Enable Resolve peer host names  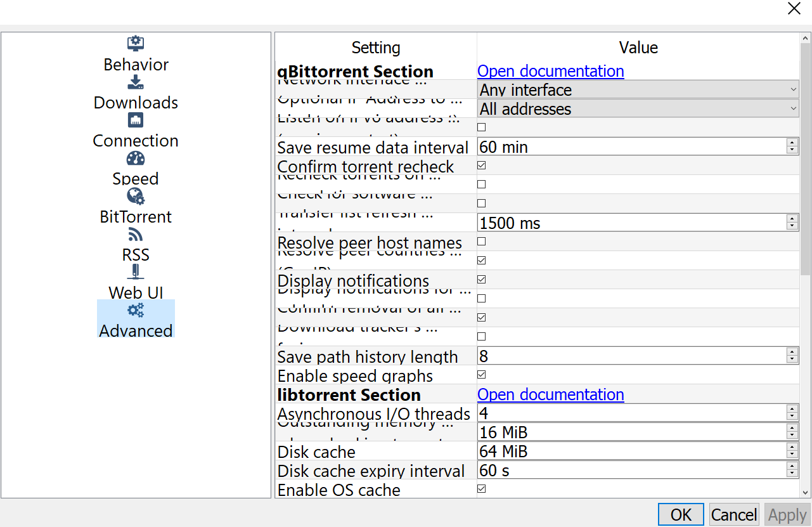click(481, 241)
